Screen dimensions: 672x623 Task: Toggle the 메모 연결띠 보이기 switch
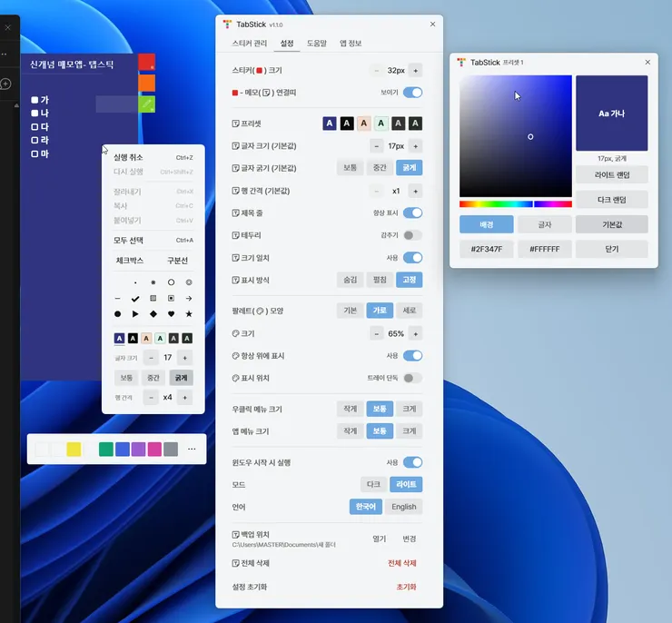[x=412, y=93]
